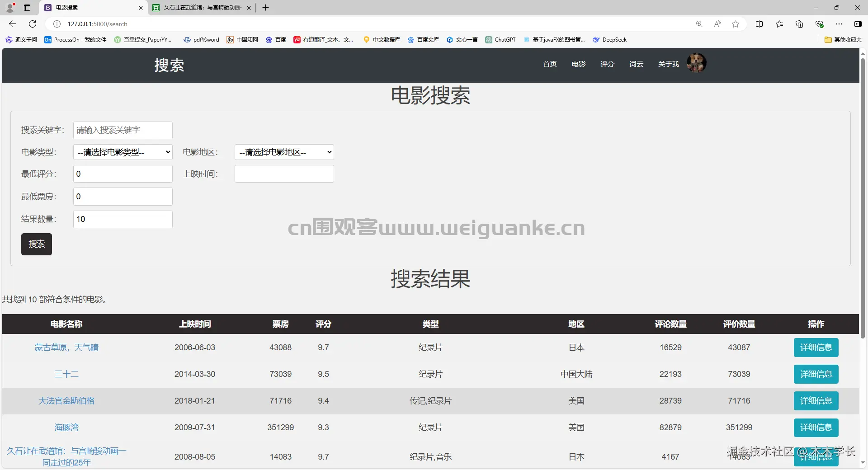The width and height of the screenshot is (868, 470).
Task: Open the collections icon
Action: tap(799, 24)
